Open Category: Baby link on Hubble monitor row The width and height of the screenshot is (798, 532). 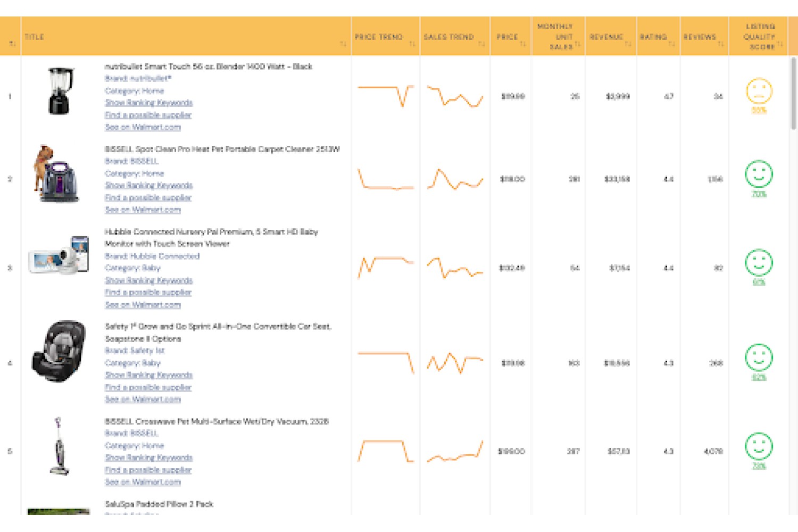tap(132, 268)
